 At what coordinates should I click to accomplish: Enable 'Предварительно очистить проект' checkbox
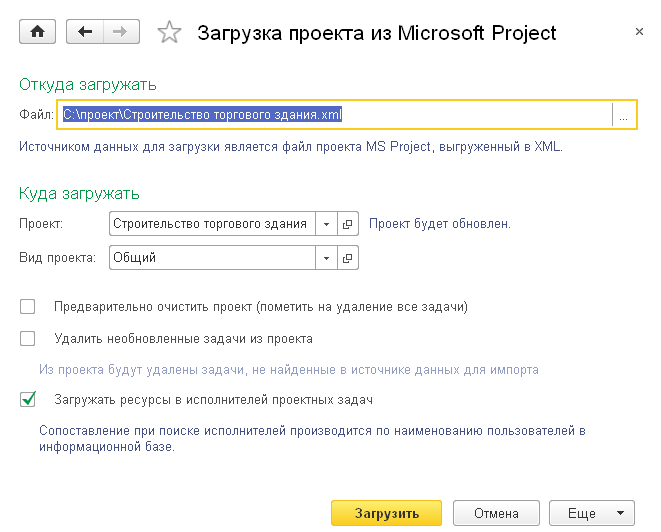(28, 307)
